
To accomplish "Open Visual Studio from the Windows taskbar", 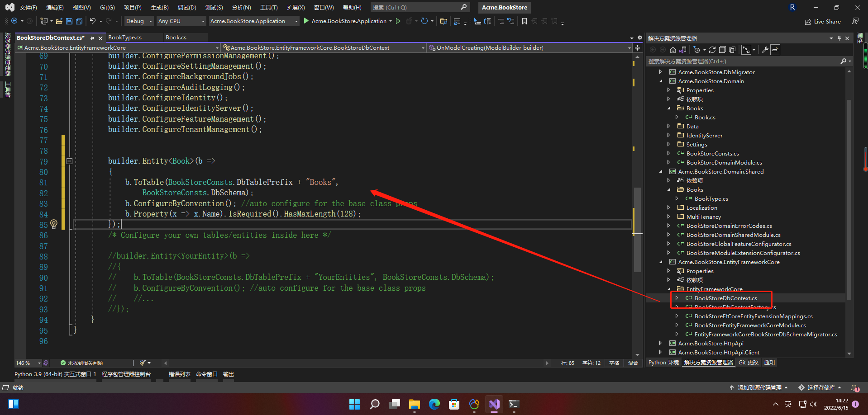I will point(494,404).
